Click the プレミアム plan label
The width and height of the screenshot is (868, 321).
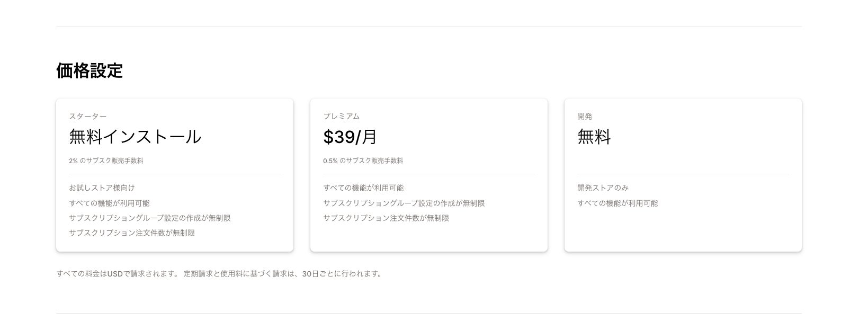point(341,117)
